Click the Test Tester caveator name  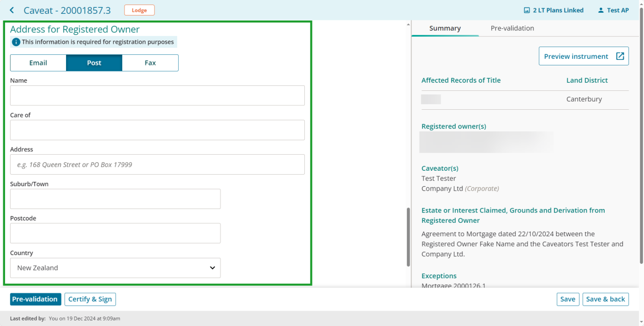coord(439,179)
